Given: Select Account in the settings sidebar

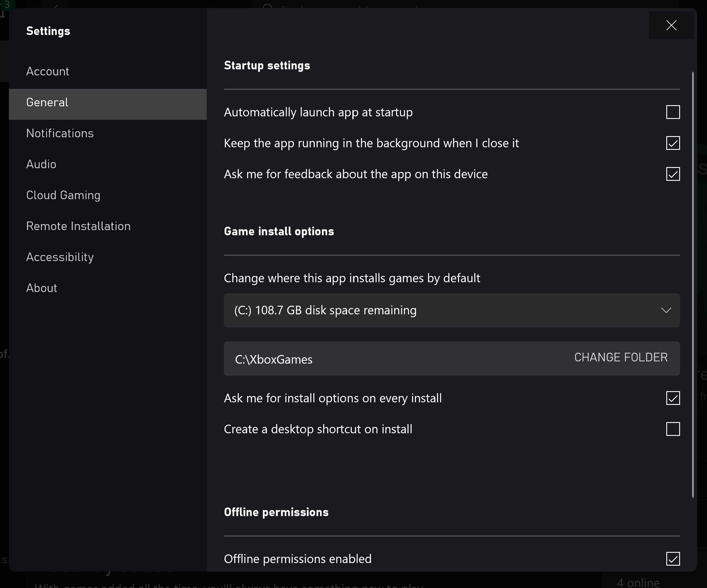Looking at the screenshot, I should pos(48,71).
